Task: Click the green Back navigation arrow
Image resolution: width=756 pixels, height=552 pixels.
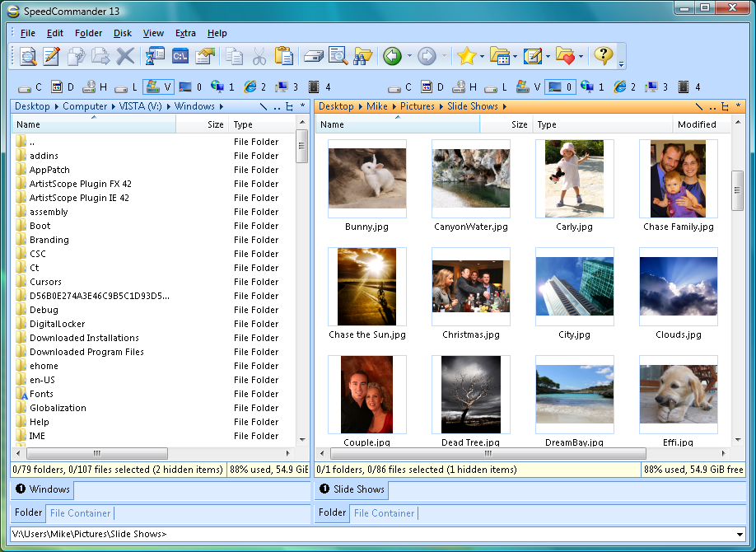Action: tap(394, 56)
